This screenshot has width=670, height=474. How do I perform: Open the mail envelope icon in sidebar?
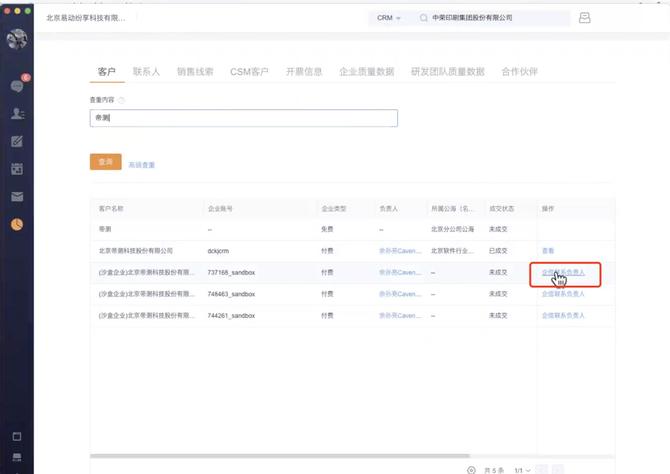17,196
